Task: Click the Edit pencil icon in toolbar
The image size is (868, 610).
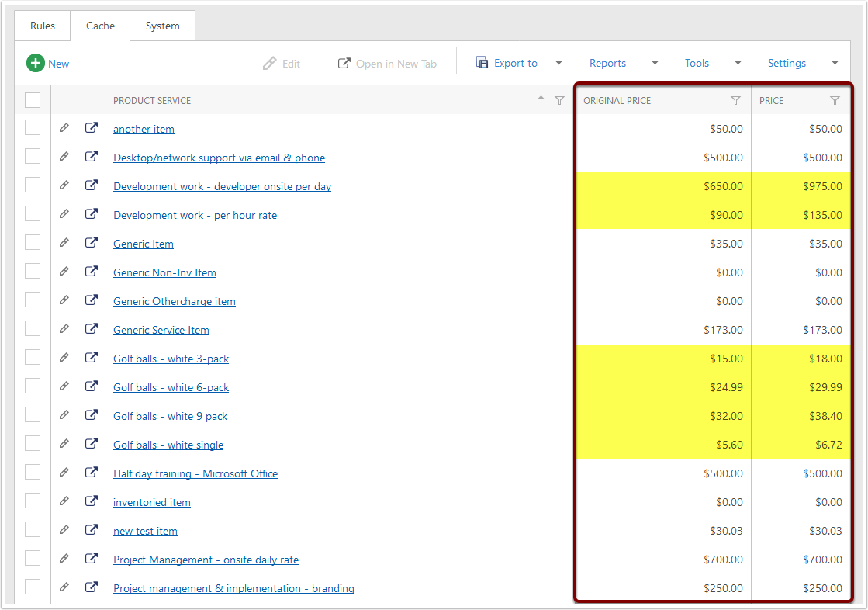Action: 270,63
